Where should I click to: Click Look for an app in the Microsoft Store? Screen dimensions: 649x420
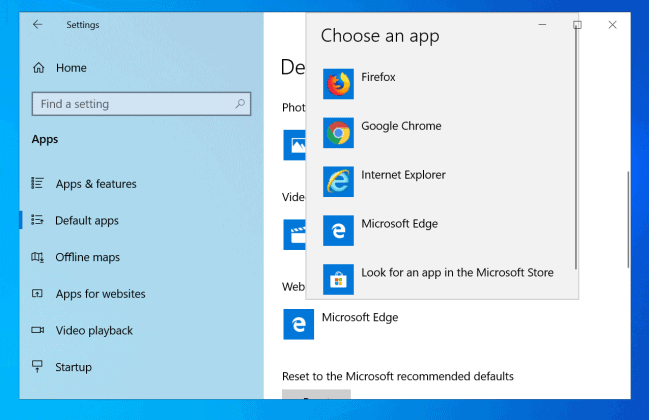[457, 273]
